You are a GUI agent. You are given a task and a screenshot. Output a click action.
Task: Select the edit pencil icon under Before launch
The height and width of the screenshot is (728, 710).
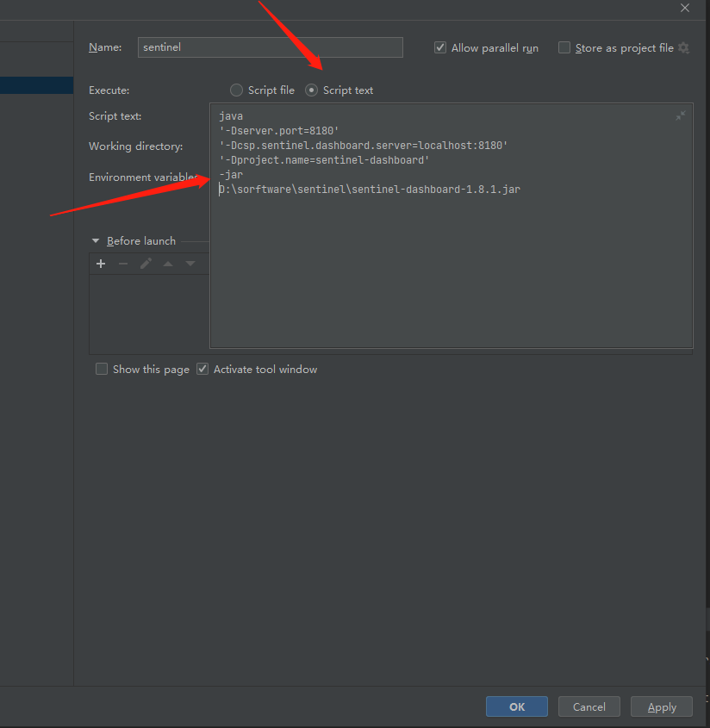(145, 264)
